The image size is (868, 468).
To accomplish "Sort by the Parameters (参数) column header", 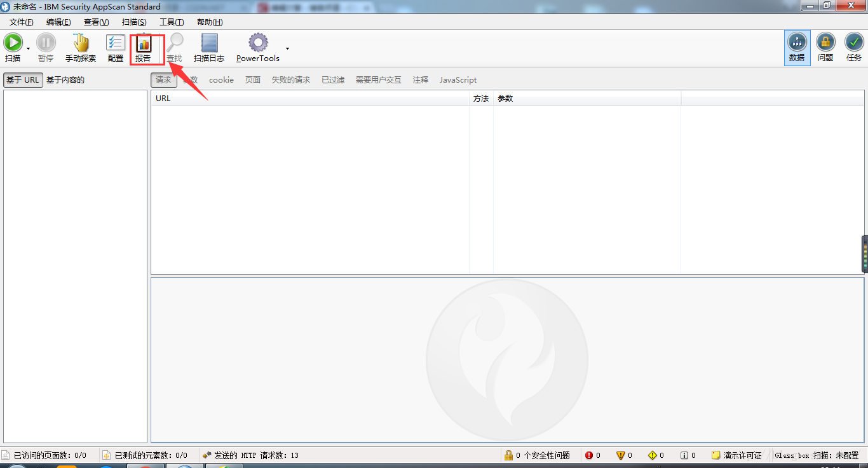I will (x=587, y=99).
